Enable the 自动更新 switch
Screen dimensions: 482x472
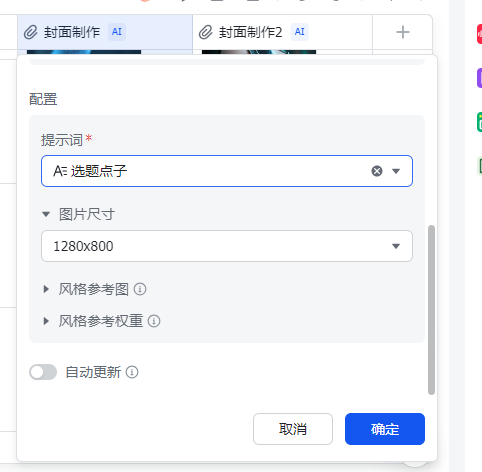(x=43, y=372)
